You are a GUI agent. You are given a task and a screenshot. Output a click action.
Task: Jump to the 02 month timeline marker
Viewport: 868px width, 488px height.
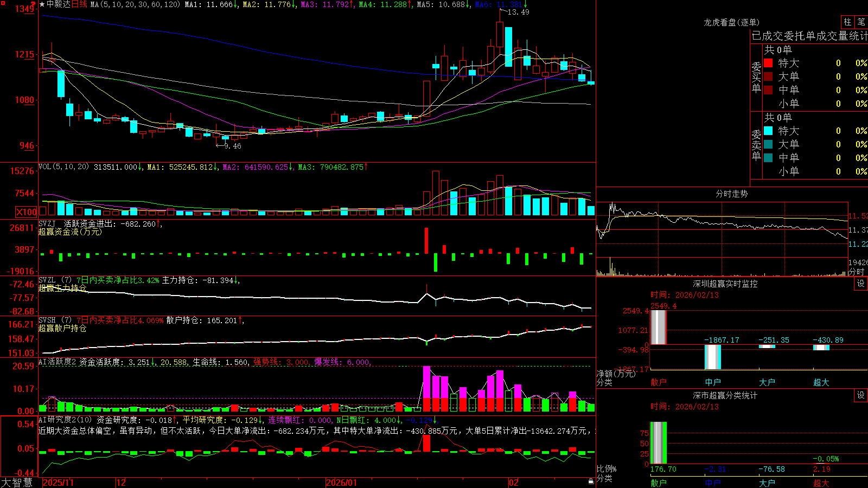[514, 483]
